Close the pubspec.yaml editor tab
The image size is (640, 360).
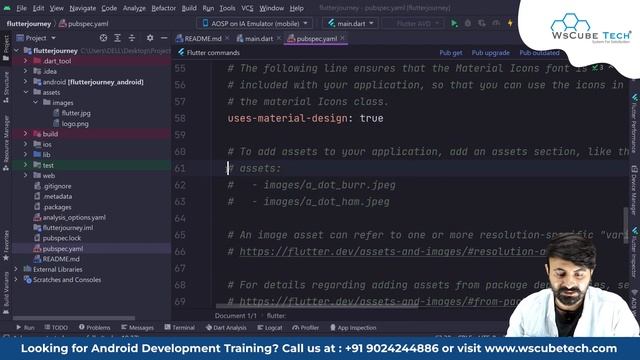tap(342, 38)
